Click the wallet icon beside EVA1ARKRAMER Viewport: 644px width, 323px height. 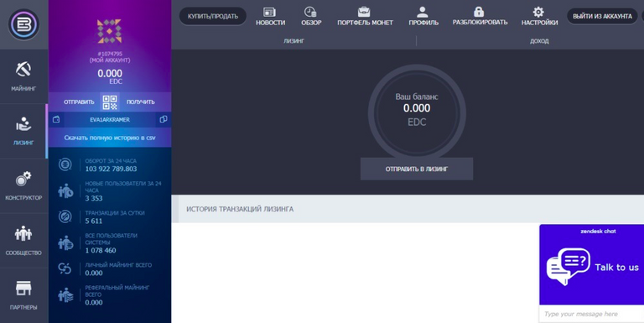pyautogui.click(x=56, y=120)
